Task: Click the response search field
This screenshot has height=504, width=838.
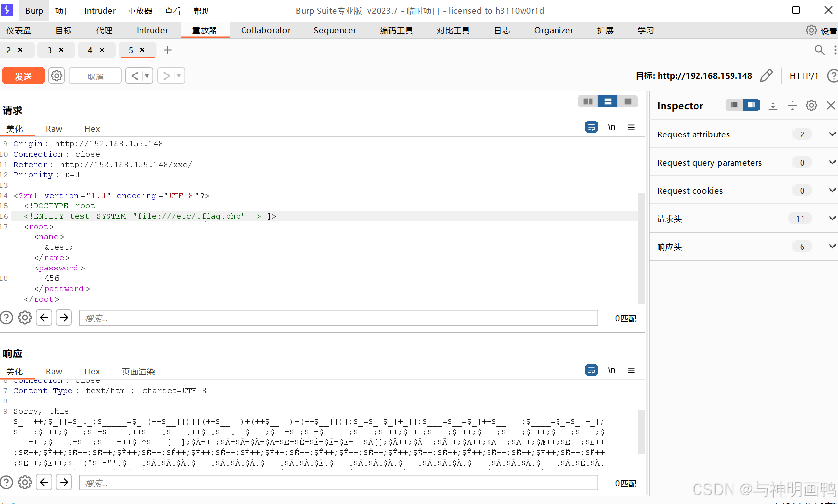Action: click(339, 482)
